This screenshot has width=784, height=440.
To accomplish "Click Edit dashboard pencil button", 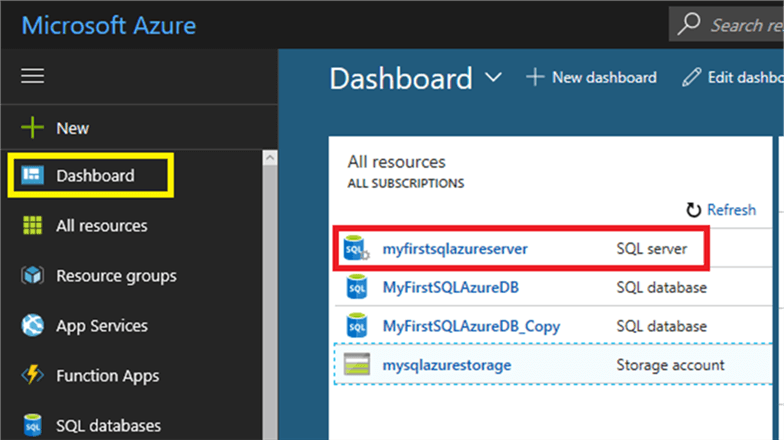I will (732, 77).
